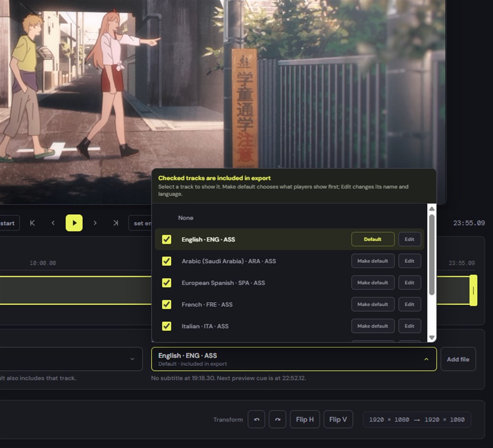The width and height of the screenshot is (493, 448).
Task: Step forward one frame arrow
Action: click(95, 223)
